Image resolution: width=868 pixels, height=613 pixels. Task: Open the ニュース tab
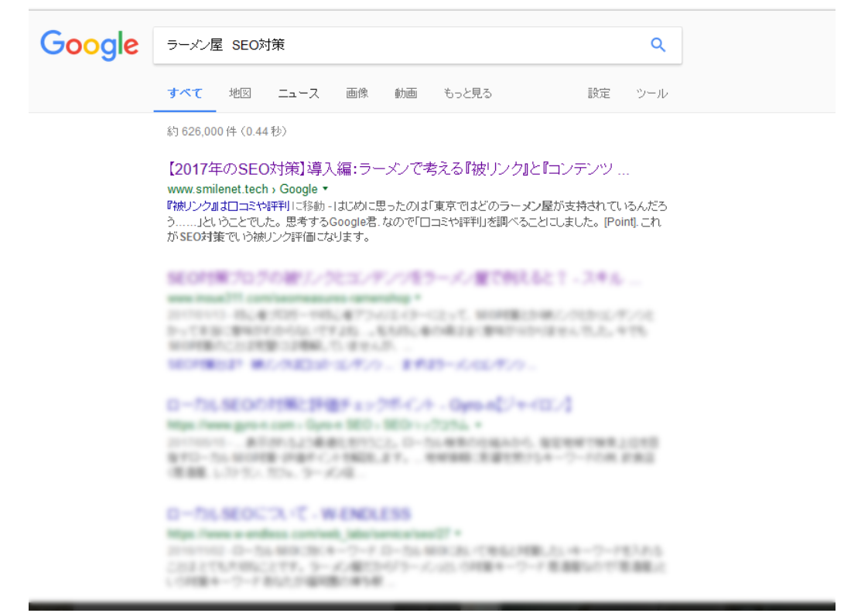[x=299, y=94]
